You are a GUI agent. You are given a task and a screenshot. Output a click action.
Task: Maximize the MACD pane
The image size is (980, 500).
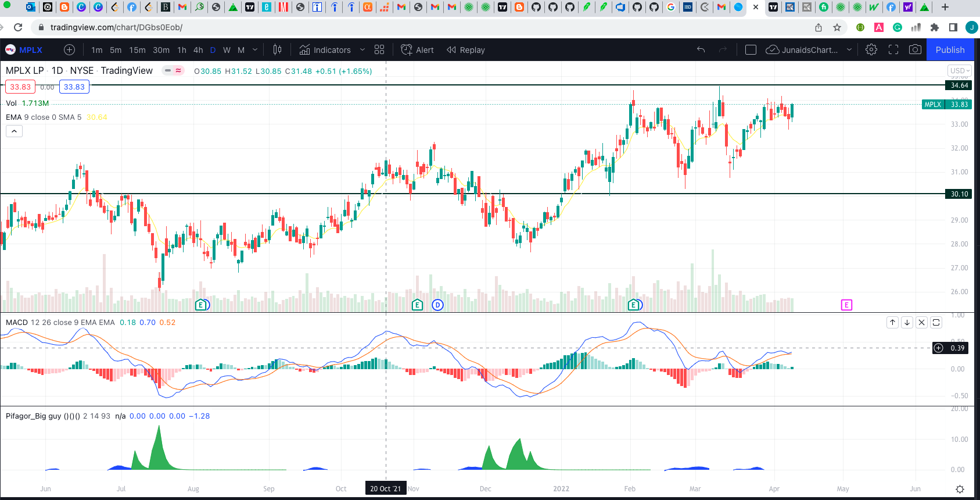936,322
